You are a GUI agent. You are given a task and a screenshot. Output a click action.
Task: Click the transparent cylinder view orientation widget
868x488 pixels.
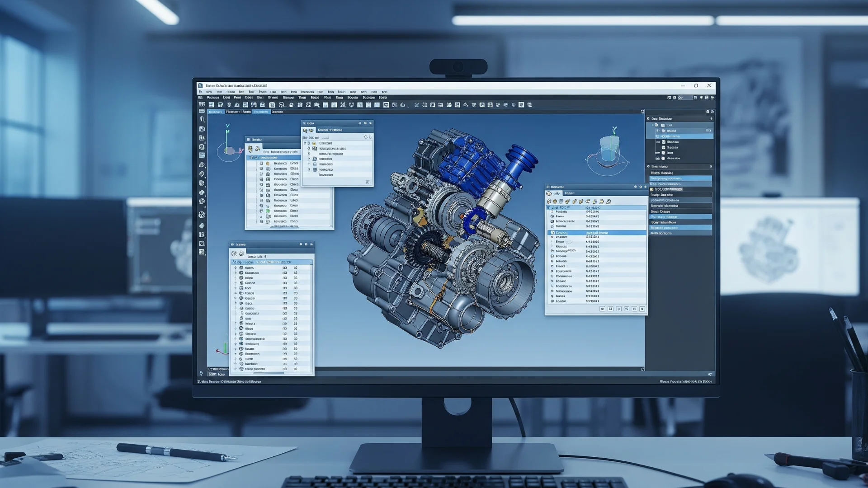609,150
